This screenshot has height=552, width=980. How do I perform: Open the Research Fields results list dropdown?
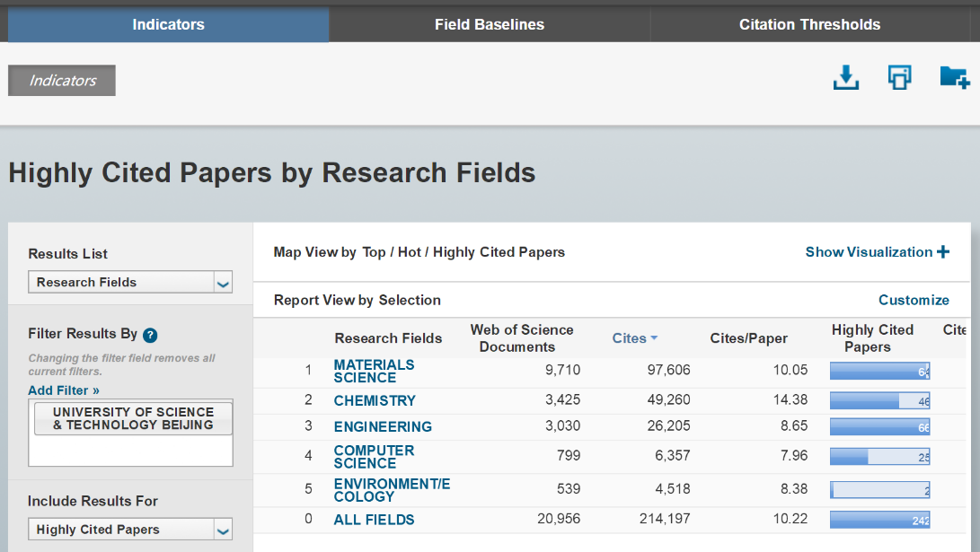click(223, 283)
